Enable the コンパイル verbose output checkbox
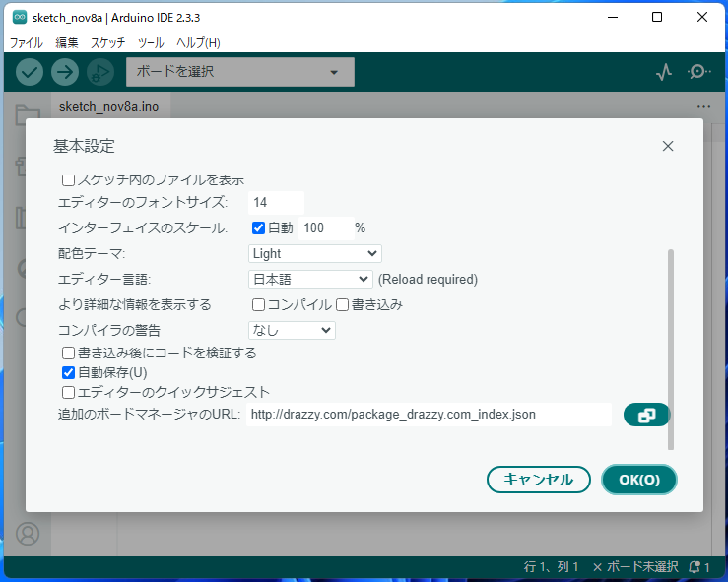This screenshot has height=582, width=728. click(258, 305)
